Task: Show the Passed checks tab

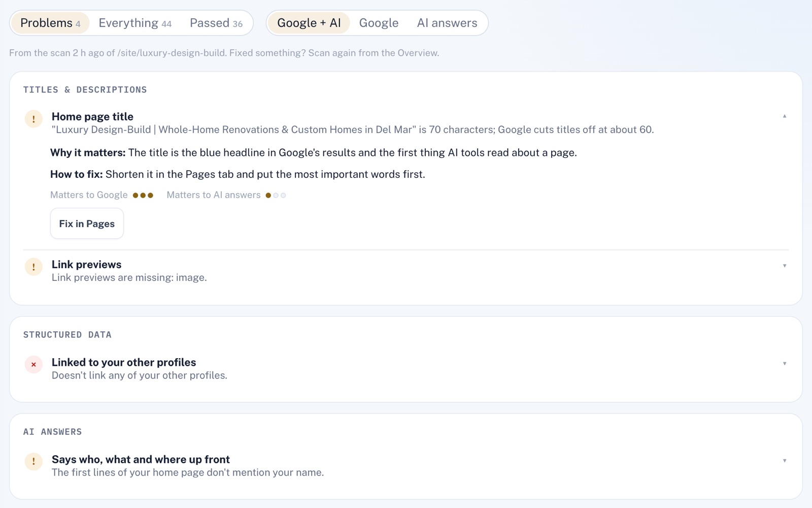Action: coord(216,23)
